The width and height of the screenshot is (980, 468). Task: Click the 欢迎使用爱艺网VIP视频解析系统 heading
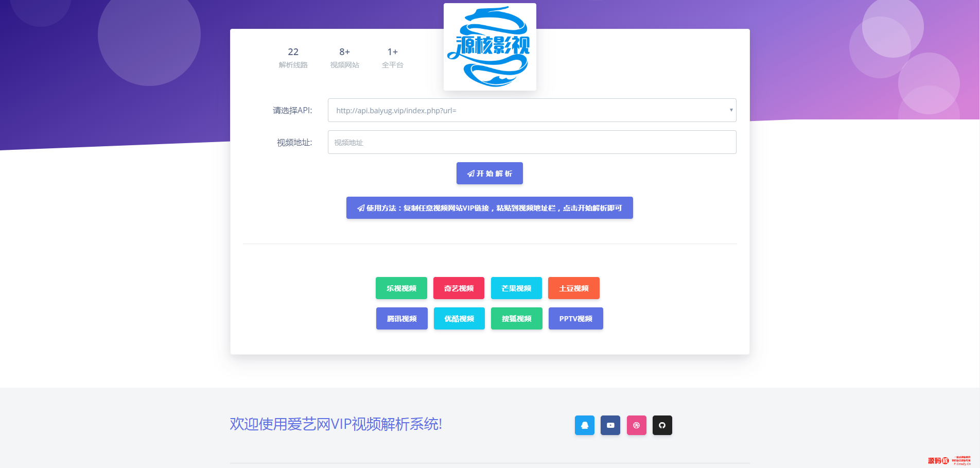[x=336, y=424]
